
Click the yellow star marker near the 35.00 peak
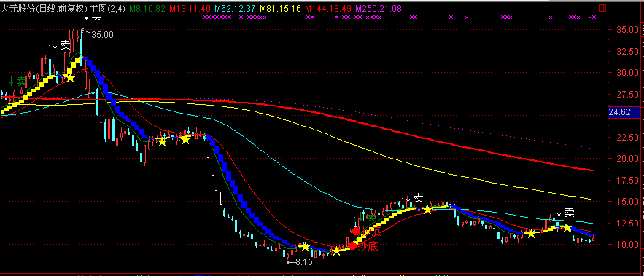[x=70, y=77]
